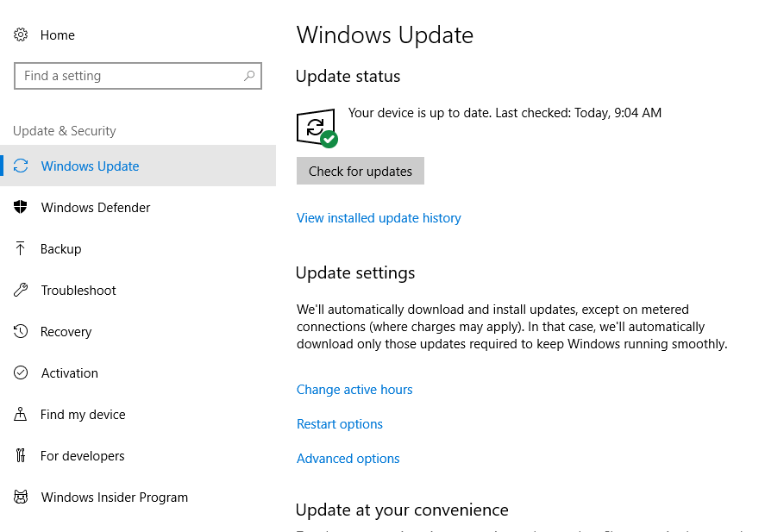Click the update status icon with green check
The image size is (765, 532).
coord(317,128)
